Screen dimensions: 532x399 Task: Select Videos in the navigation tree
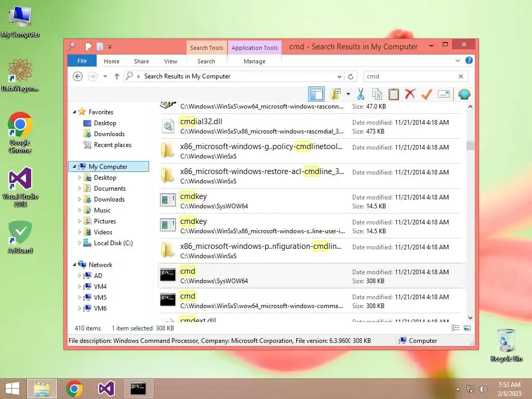click(x=103, y=232)
